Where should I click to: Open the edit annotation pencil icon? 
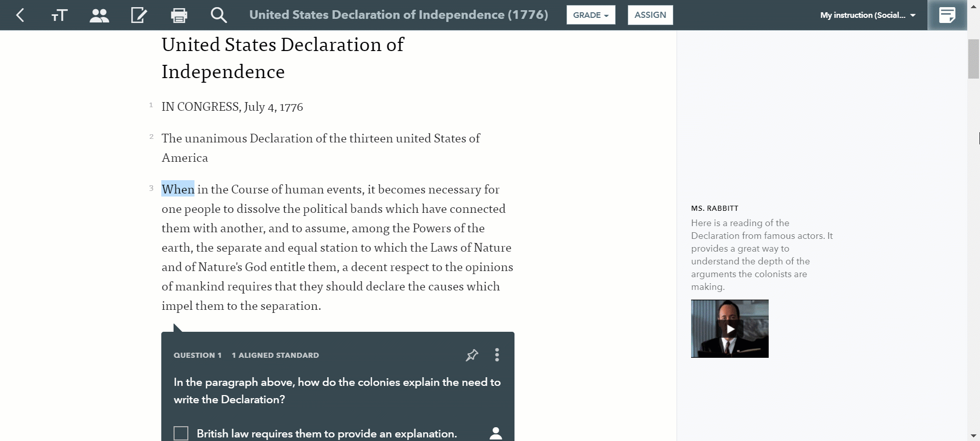click(x=139, y=15)
